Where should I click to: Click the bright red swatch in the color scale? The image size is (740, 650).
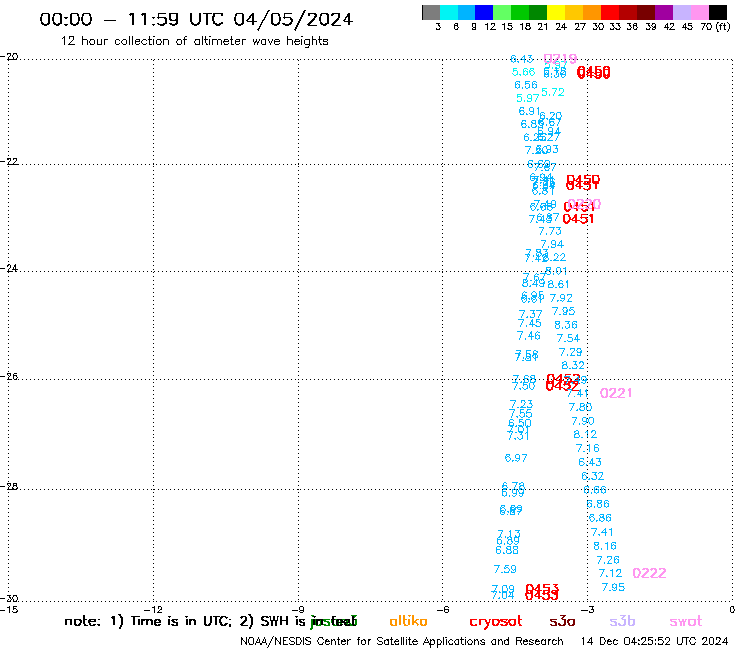tap(609, 12)
